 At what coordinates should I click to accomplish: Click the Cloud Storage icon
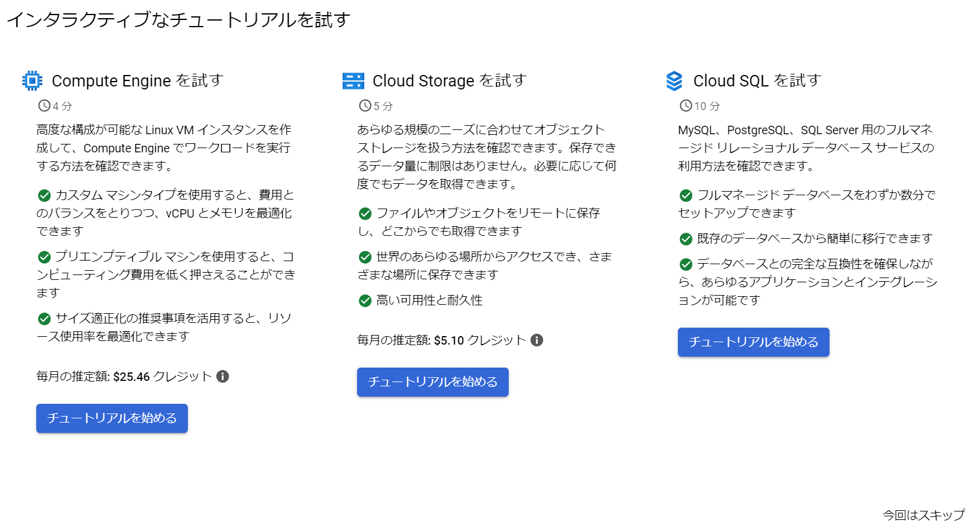tap(353, 80)
